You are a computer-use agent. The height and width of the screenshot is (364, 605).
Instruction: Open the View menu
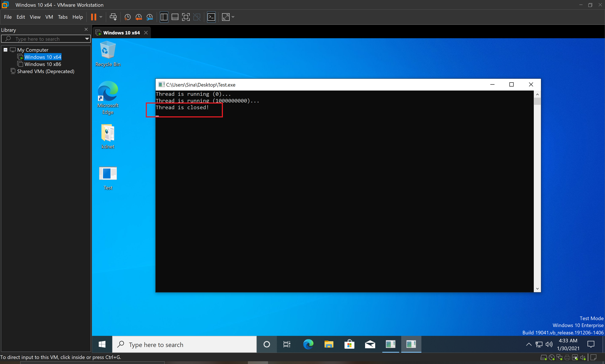click(35, 17)
